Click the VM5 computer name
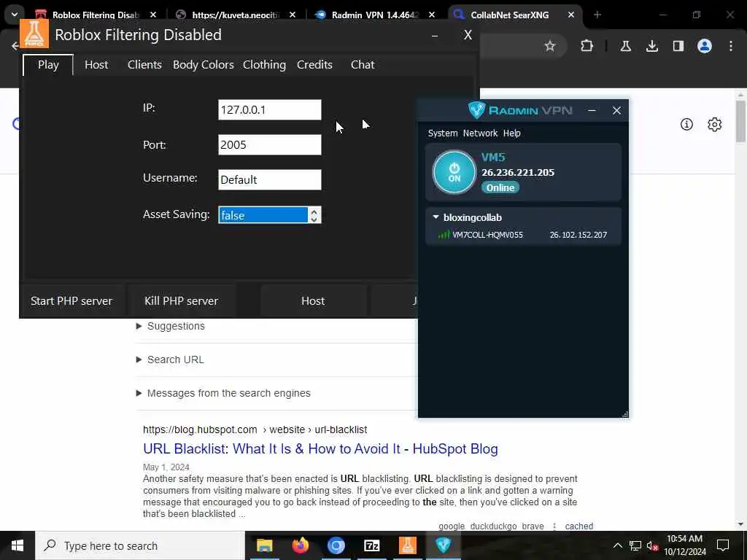The height and width of the screenshot is (560, 747). click(x=493, y=157)
